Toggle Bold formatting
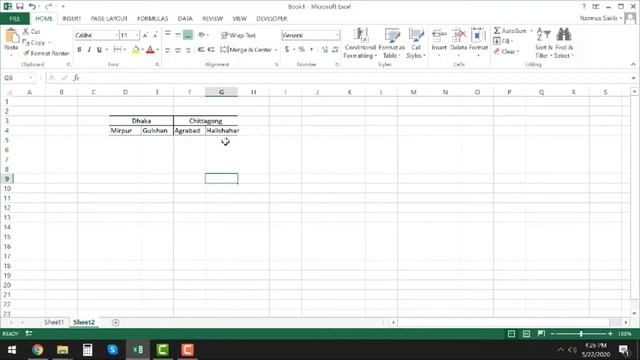Screen dimensions: 640x360 point(79,49)
